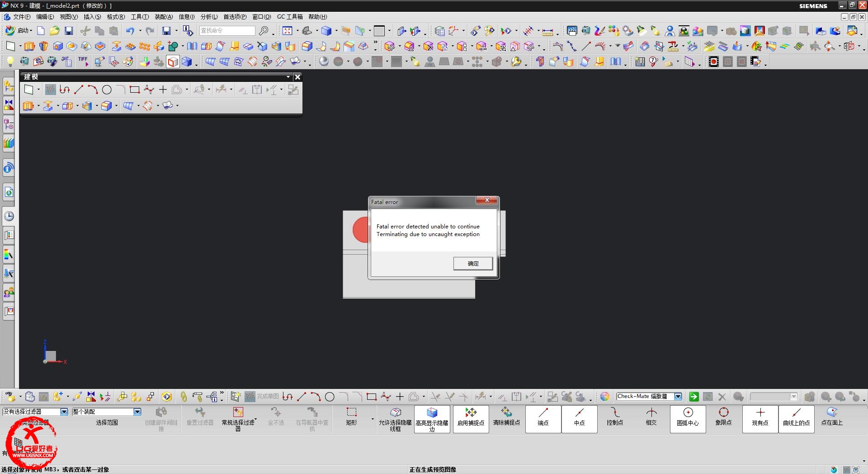Open the 文件(F) menu

coord(21,17)
